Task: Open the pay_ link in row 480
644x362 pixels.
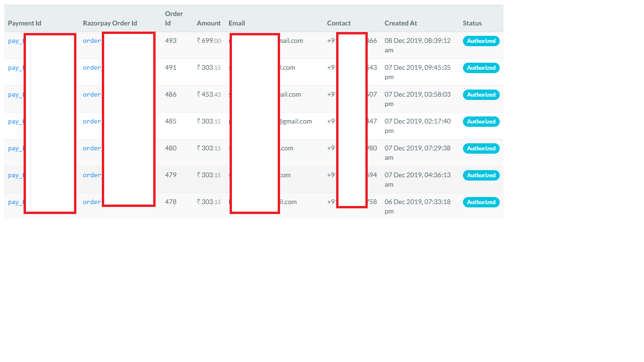Action: coord(14,148)
